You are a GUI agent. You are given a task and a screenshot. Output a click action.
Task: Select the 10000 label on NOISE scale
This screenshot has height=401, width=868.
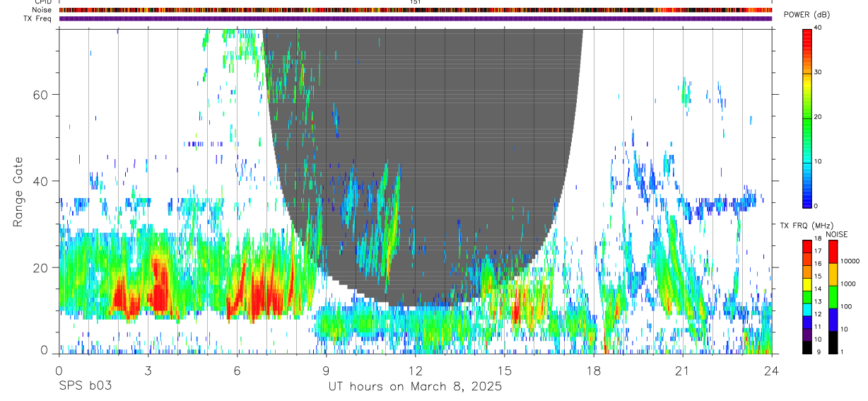click(850, 261)
